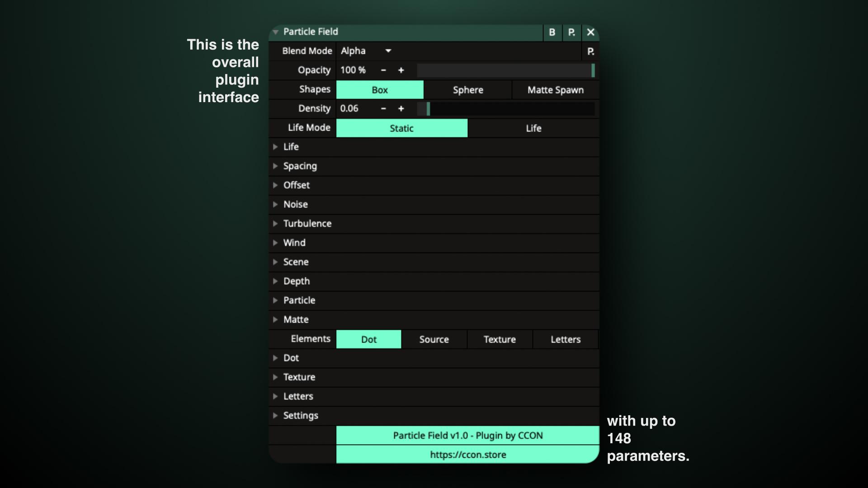Image resolution: width=868 pixels, height=488 pixels.
Task: Expand the Settings group
Action: click(434, 416)
